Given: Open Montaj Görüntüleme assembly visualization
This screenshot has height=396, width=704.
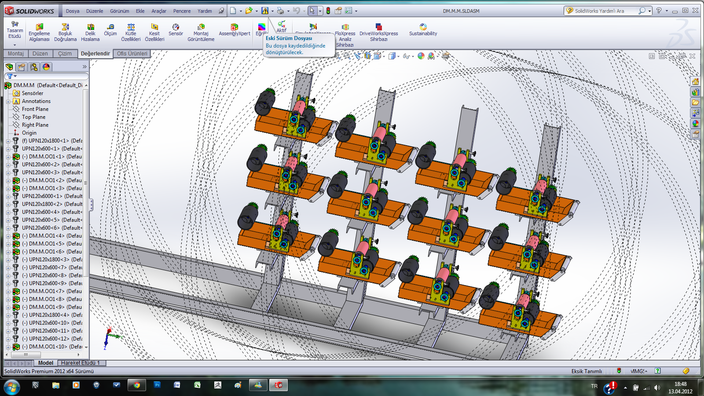Looking at the screenshot, I should 201,33.
